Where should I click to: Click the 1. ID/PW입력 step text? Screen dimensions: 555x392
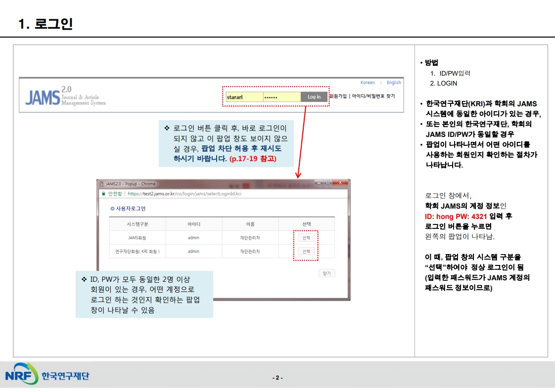coord(450,73)
